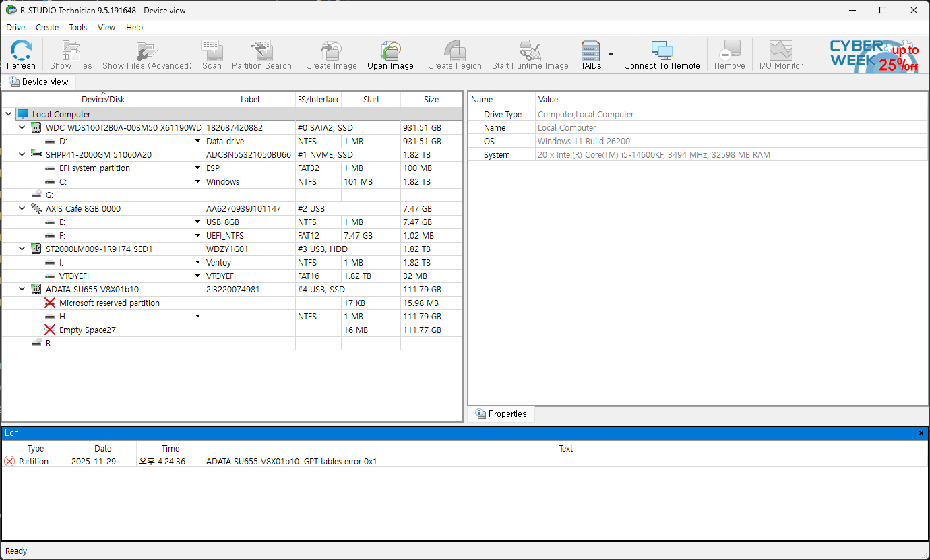The height and width of the screenshot is (560, 930).
Task: Open the dropdown arrow on E: row
Action: tap(198, 222)
